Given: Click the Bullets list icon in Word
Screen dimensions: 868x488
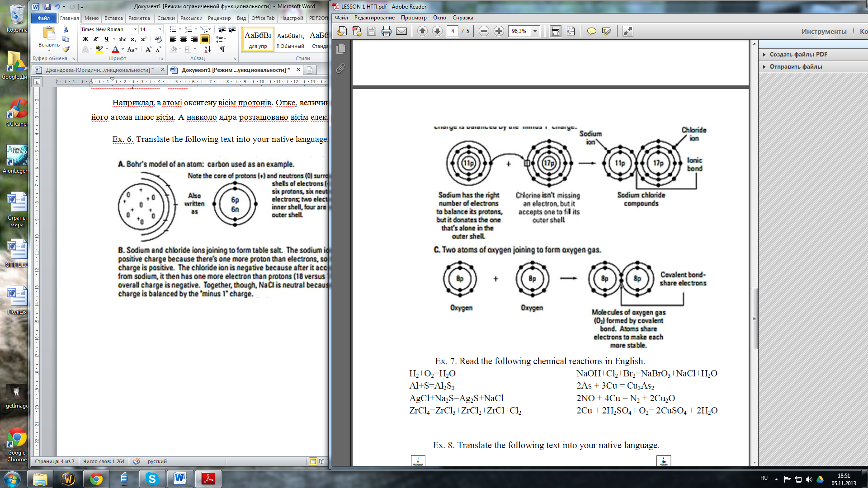Looking at the screenshot, I should 173,29.
